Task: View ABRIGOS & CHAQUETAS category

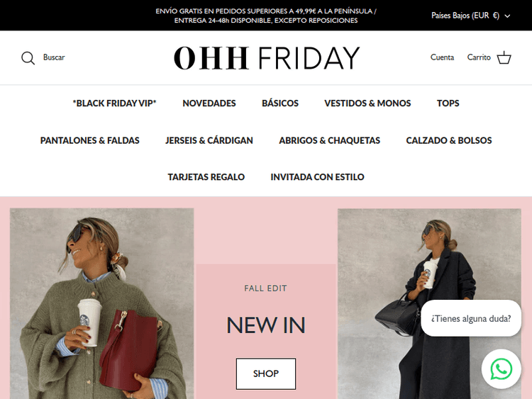Action: [329, 140]
